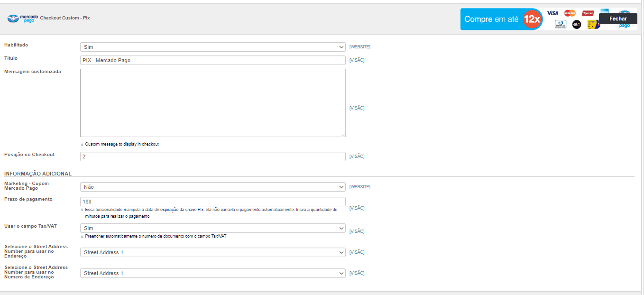
Task: Click the Usar o campo Tax/VAT label
Action: pyautogui.click(x=30, y=226)
